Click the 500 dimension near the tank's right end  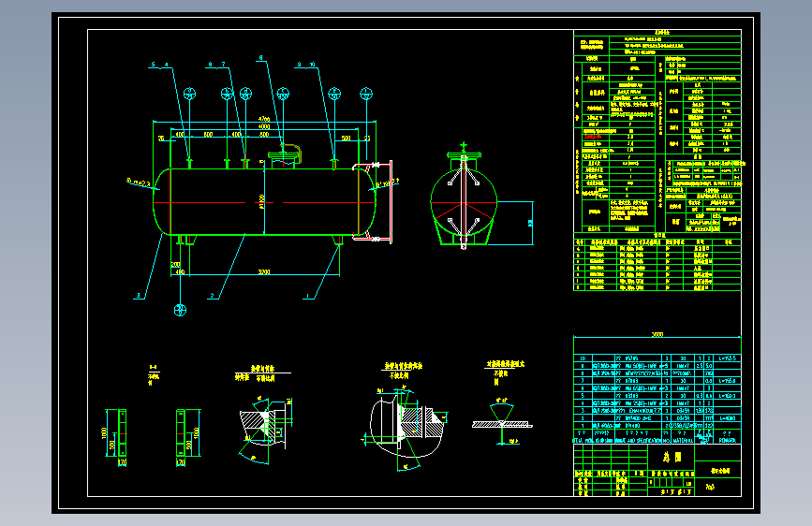[346, 138]
